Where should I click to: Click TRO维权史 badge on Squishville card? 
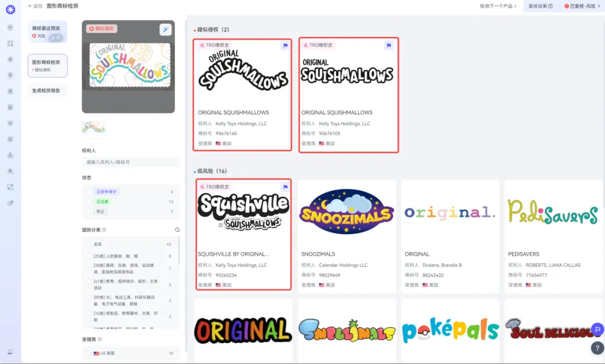tap(214, 186)
